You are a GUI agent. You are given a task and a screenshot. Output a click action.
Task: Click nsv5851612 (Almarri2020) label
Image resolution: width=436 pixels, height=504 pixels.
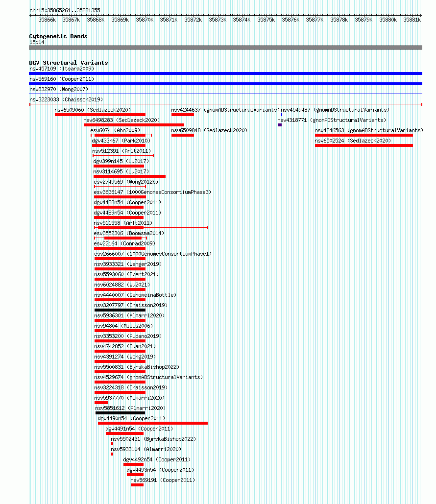[x=130, y=408]
